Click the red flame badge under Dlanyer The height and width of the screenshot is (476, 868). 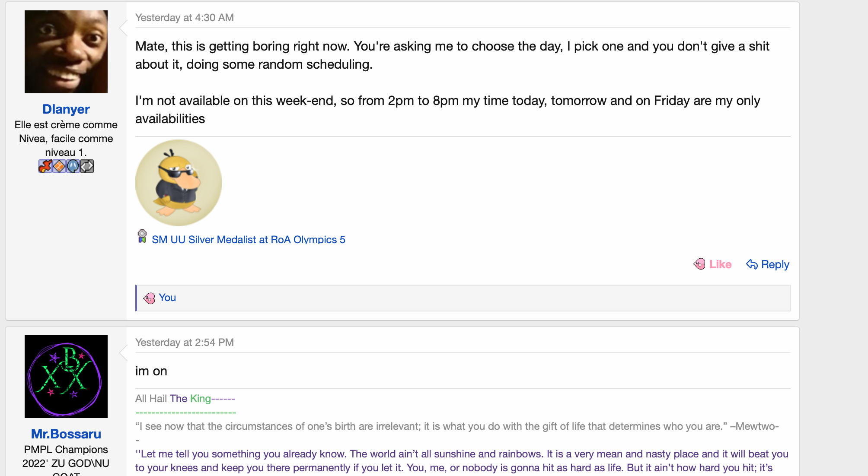click(45, 166)
